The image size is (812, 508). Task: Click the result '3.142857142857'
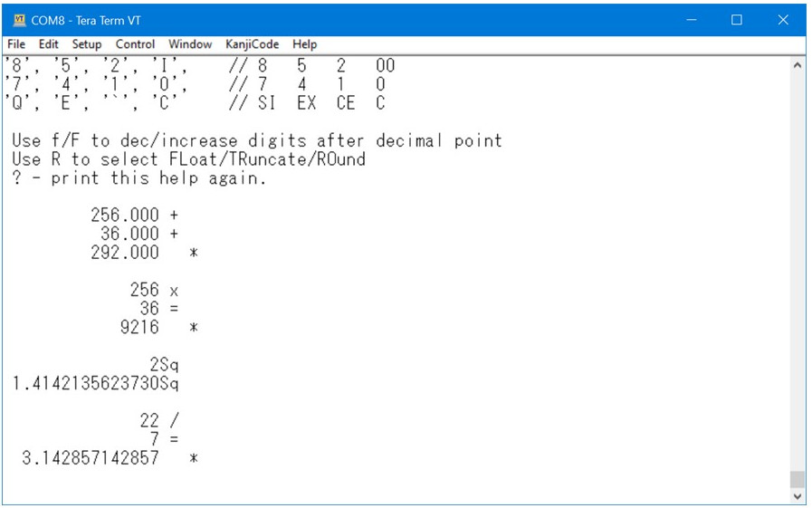click(91, 458)
